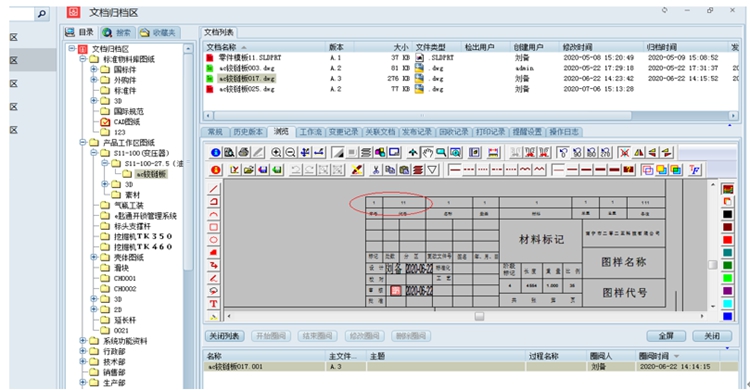Image resolution: width=750 pixels, height=390 pixels.
Task: Pick the cyan color swatch
Action: 727,303
